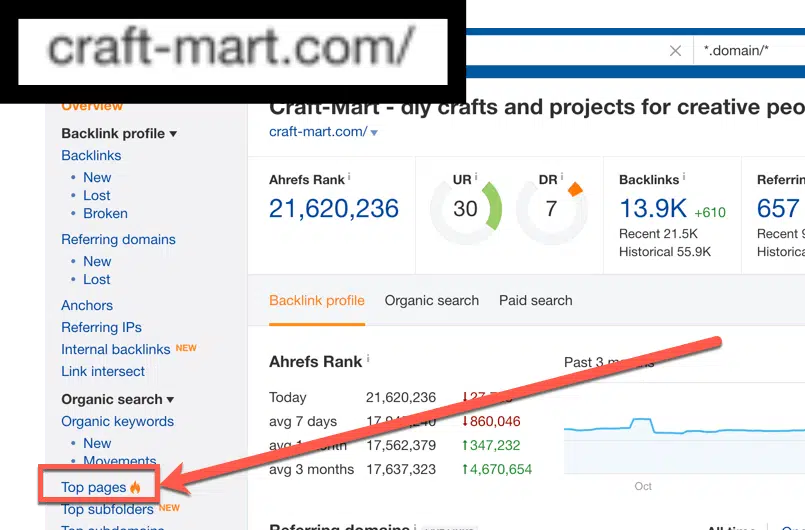
Task: Open Internal backlinks report
Action: coord(116,350)
